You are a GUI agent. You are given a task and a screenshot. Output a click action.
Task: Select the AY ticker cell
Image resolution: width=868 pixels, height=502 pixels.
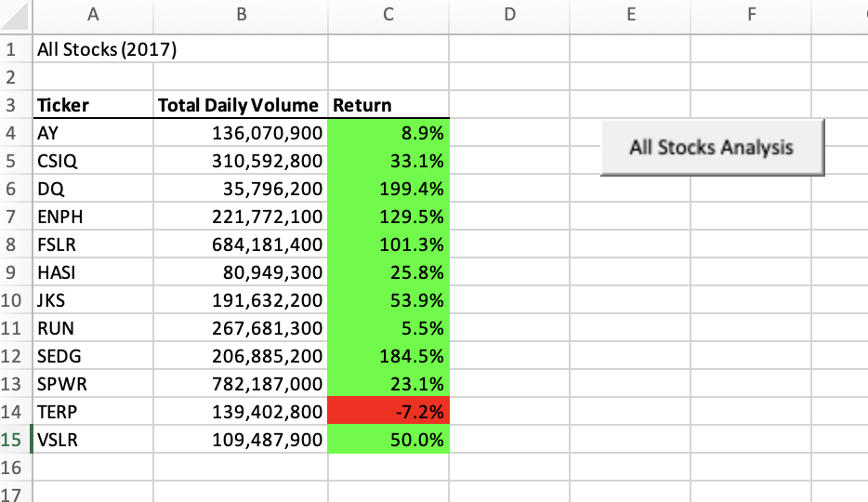(x=93, y=133)
